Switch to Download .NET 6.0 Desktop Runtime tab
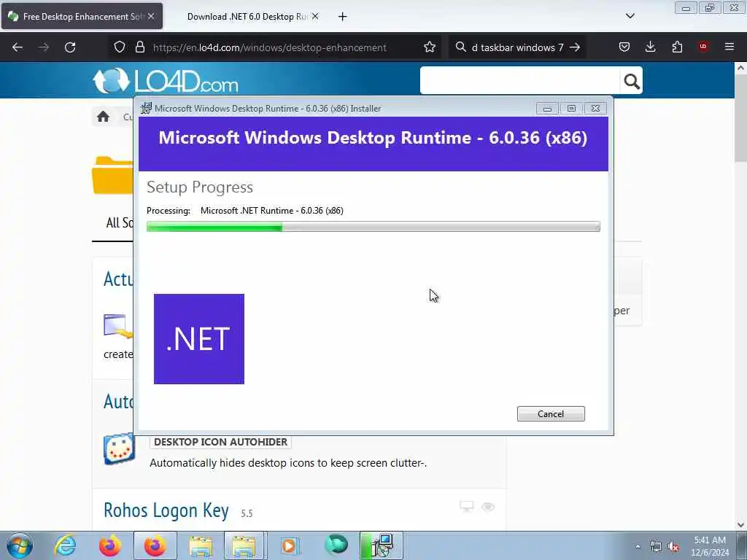The height and width of the screenshot is (560, 747). [247, 17]
